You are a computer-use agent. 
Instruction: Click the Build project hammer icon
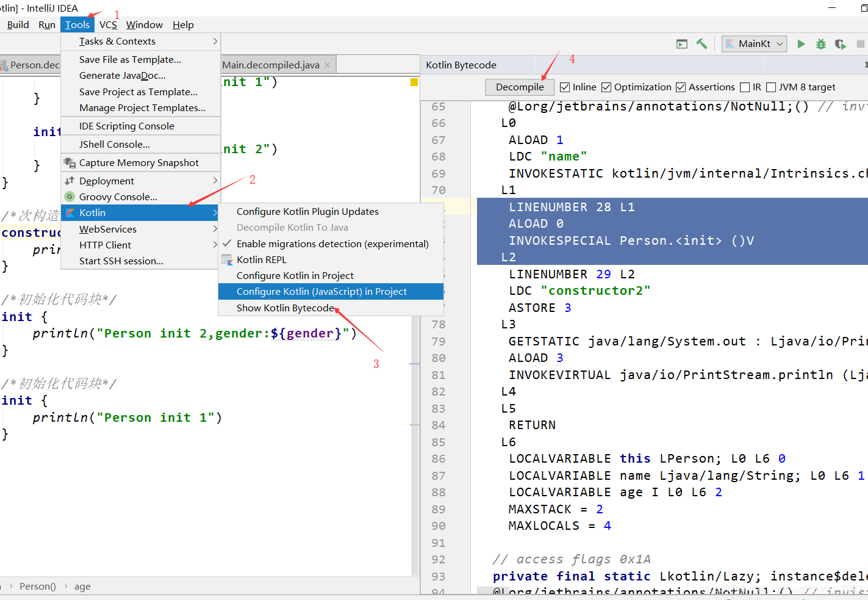tap(701, 44)
